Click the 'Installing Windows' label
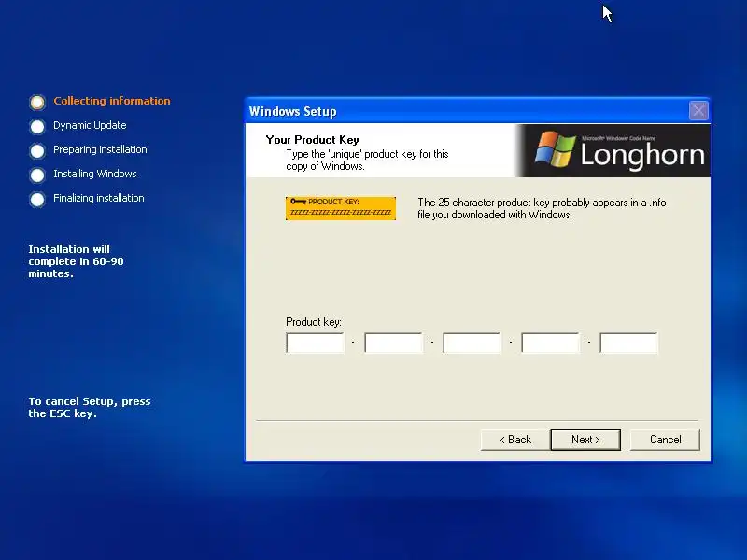 (x=95, y=174)
